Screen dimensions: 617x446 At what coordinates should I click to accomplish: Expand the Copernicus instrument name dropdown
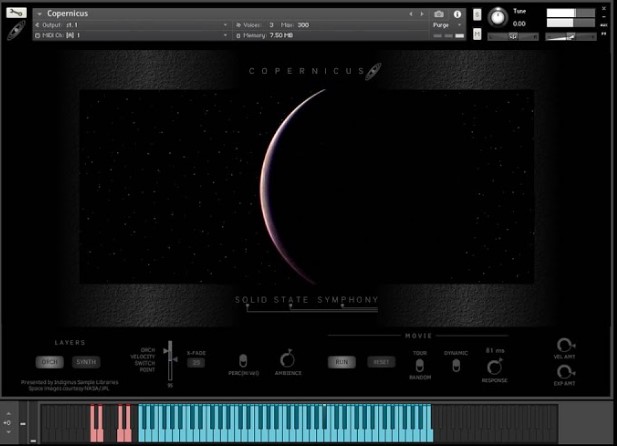(39, 14)
